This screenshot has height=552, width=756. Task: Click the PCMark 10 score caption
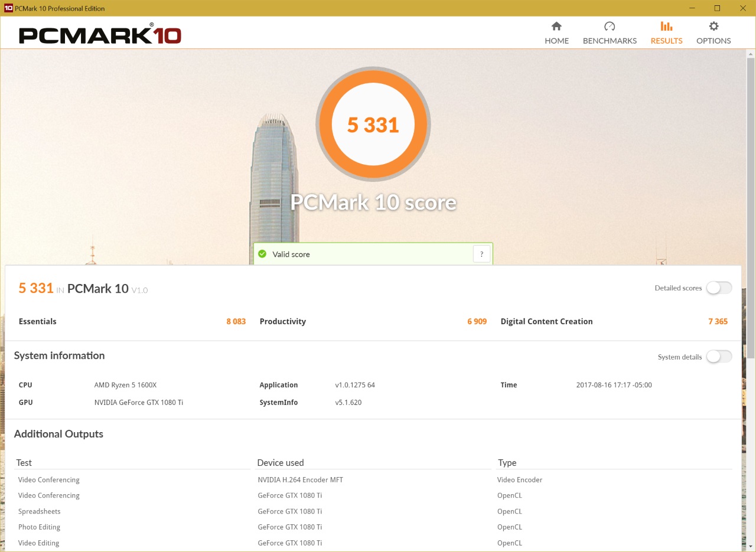pos(373,202)
